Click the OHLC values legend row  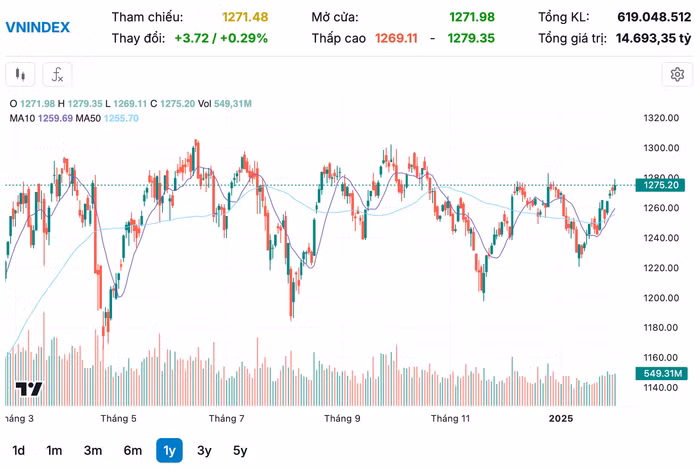point(130,104)
